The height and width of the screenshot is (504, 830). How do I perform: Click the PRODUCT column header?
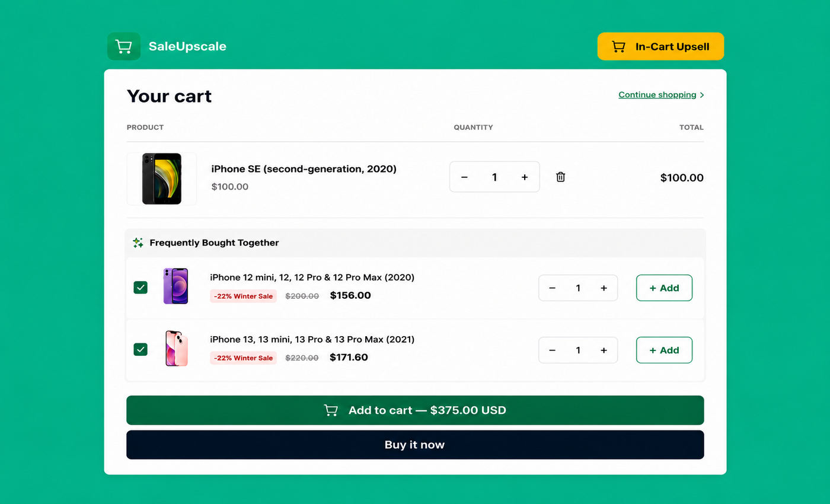pos(145,127)
